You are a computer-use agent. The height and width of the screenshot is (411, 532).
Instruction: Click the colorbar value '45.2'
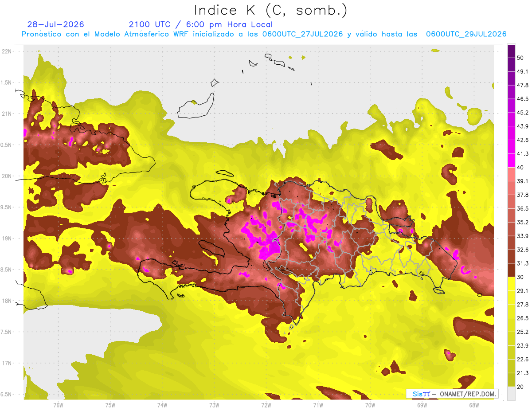(x=523, y=113)
